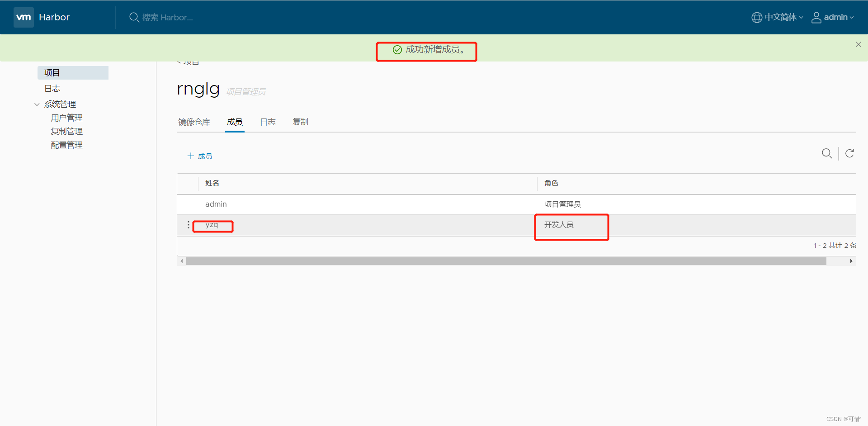This screenshot has width=868, height=426.
Task: Switch to the 复制 tab
Action: click(301, 122)
